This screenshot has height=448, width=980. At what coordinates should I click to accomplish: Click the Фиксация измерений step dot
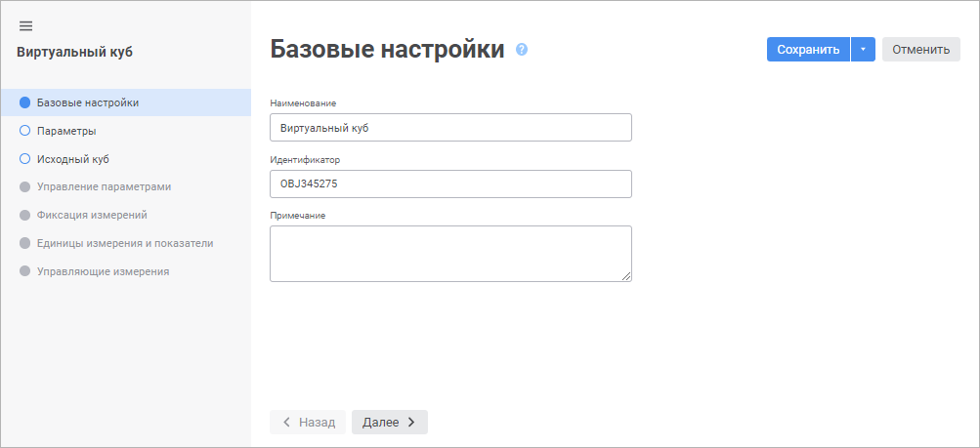pyautogui.click(x=25, y=215)
